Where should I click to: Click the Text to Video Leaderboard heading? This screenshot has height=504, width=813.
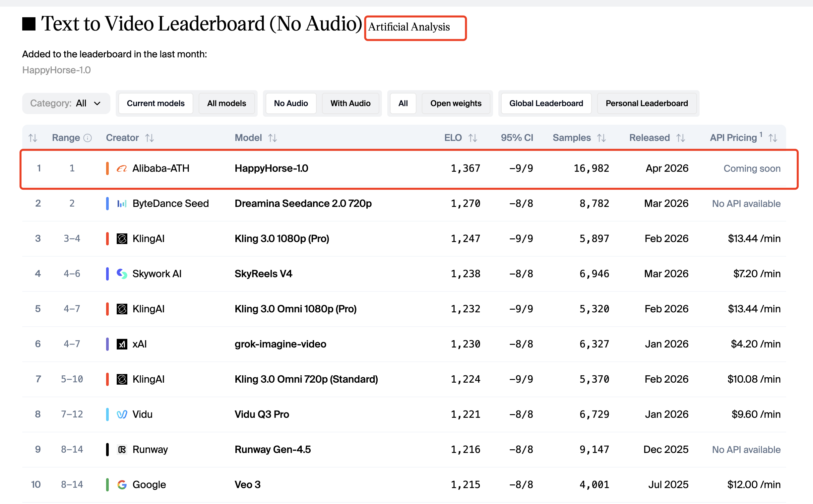pos(201,24)
